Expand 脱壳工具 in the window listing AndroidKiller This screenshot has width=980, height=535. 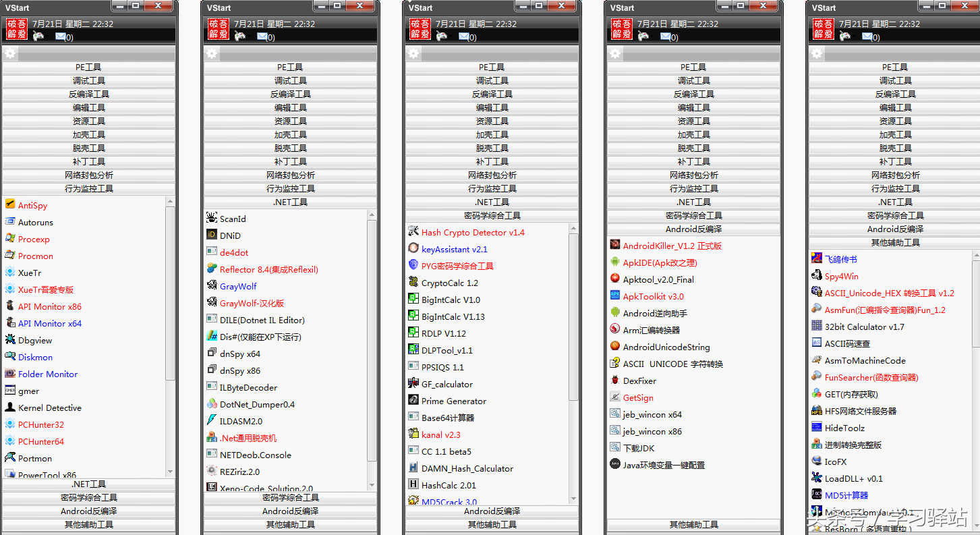tap(693, 148)
